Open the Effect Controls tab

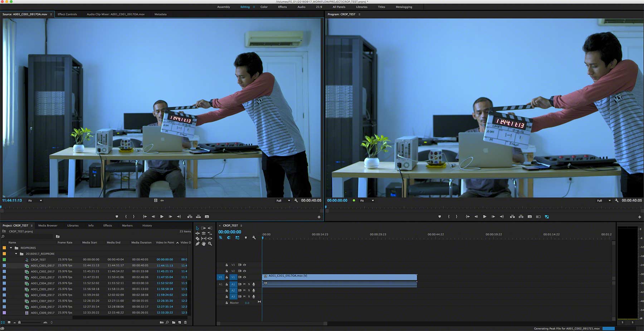tap(67, 14)
